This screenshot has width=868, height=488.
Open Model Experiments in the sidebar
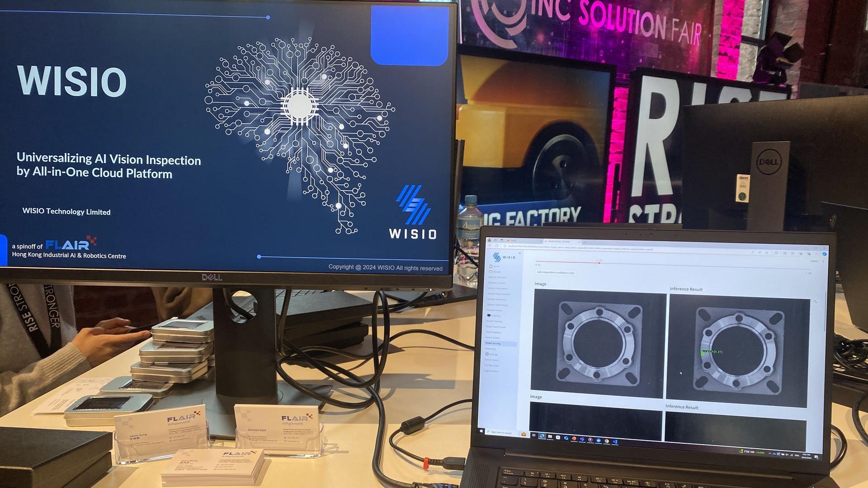(x=496, y=327)
